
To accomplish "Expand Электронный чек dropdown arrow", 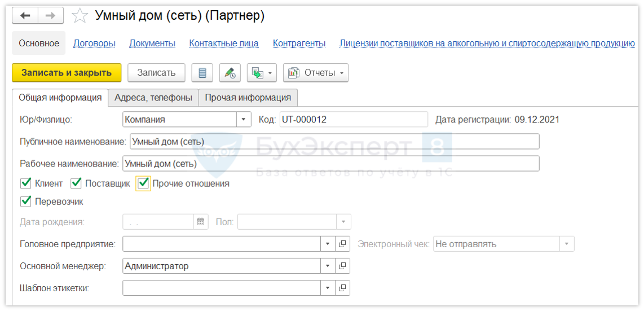I will 567,244.
